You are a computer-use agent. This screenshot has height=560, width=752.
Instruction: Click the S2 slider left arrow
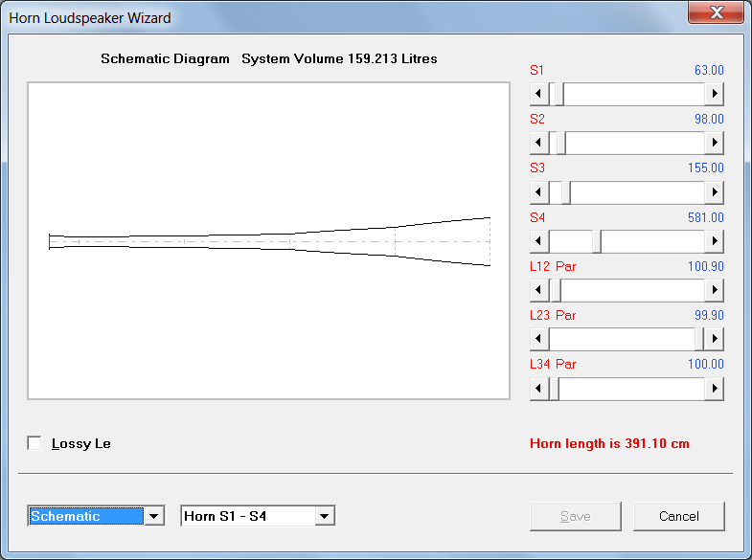(x=539, y=143)
